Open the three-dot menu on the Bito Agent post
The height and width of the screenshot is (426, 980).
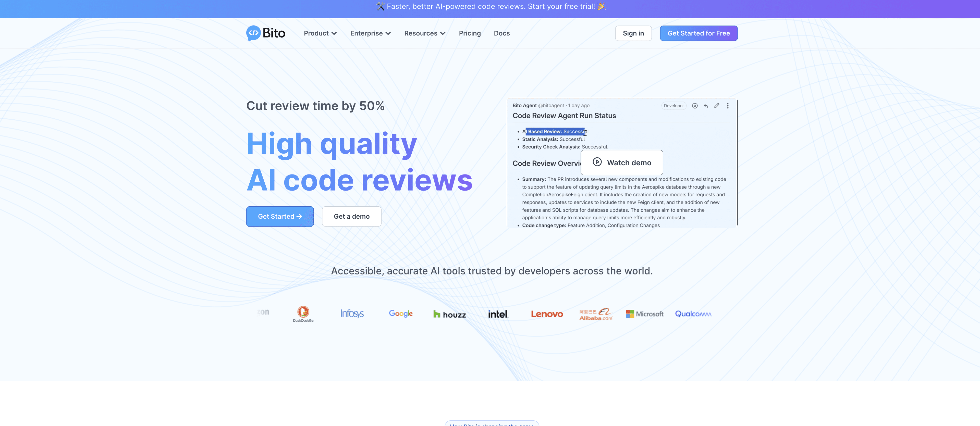(x=728, y=106)
